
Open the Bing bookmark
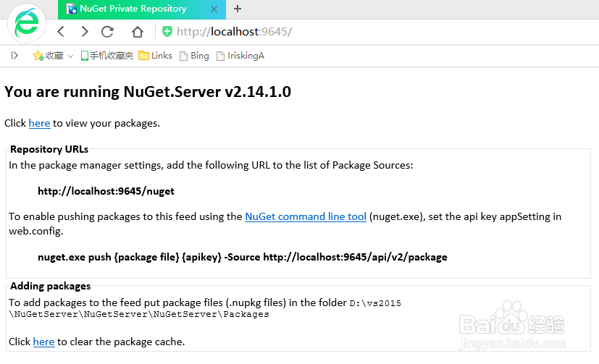194,56
